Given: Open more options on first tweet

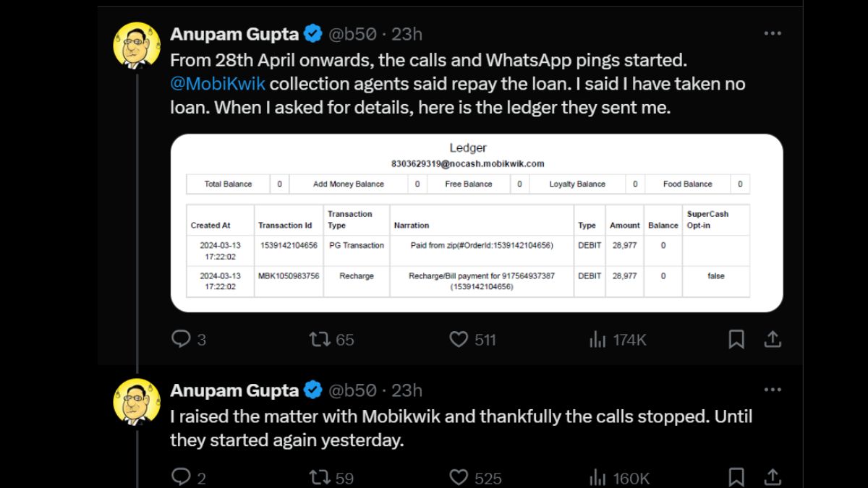Looking at the screenshot, I should 773,33.
